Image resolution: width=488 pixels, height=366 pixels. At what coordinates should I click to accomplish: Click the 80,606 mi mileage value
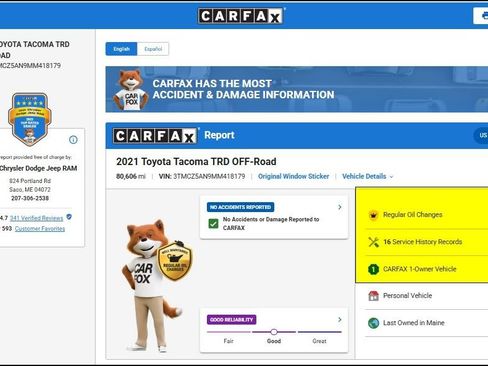pos(131,176)
